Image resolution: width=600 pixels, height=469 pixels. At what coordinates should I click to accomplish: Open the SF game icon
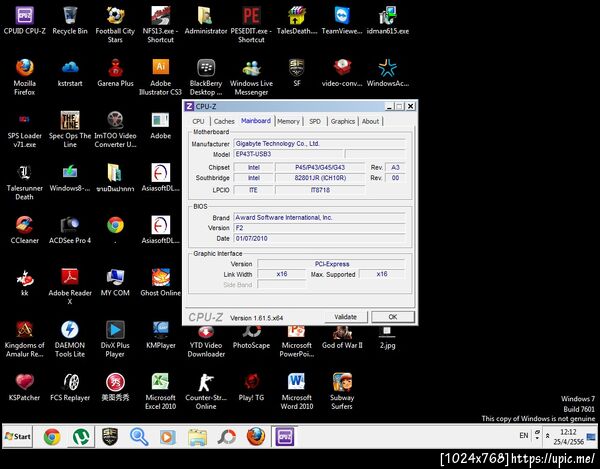point(297,73)
